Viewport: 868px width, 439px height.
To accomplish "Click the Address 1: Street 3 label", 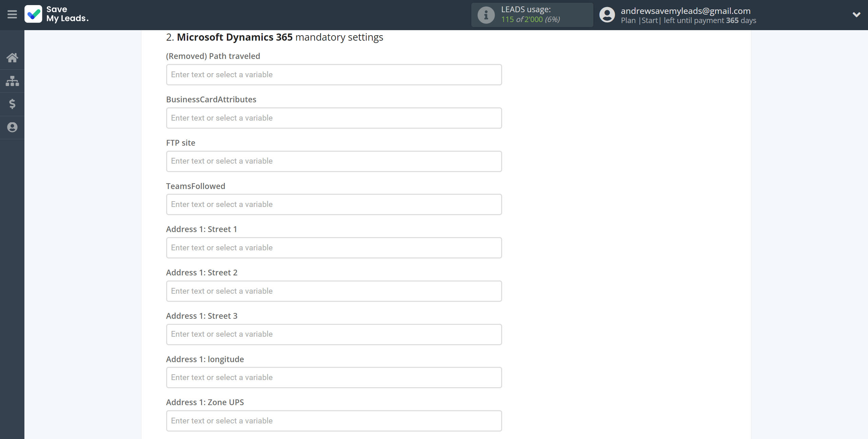I will 202,316.
